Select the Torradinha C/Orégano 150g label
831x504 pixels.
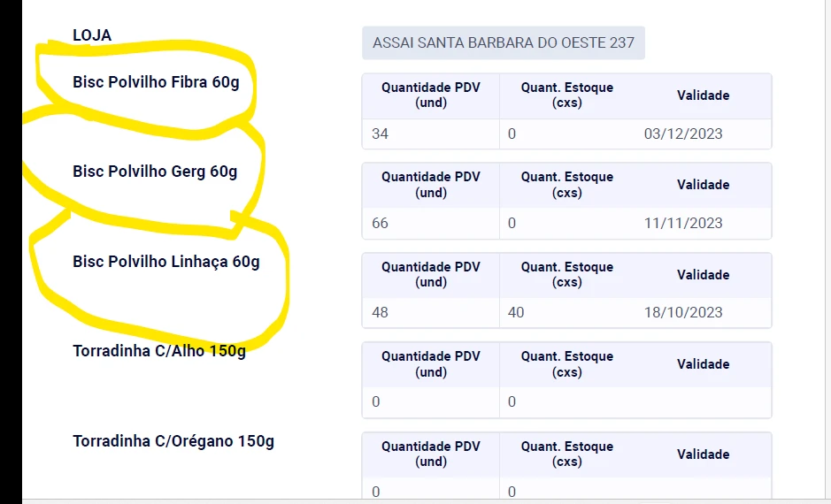(x=173, y=440)
